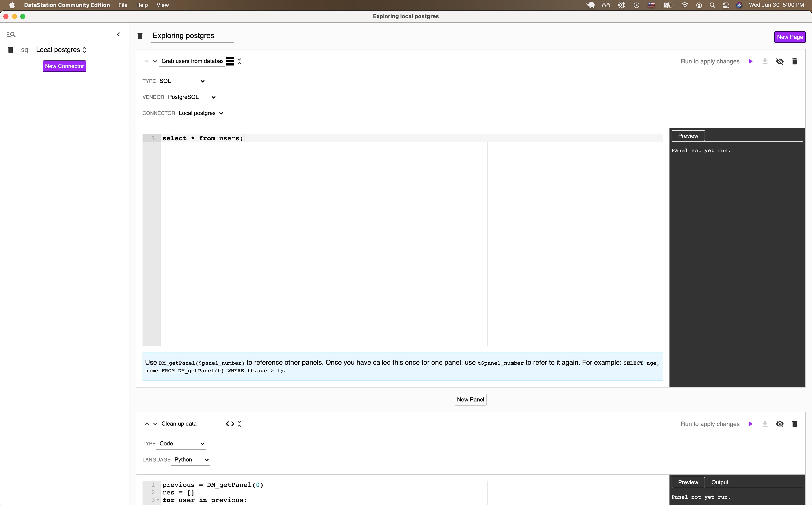Viewport: 812px width, 505px height.
Task: Collapse the Grab users from database panel
Action: [239, 60]
